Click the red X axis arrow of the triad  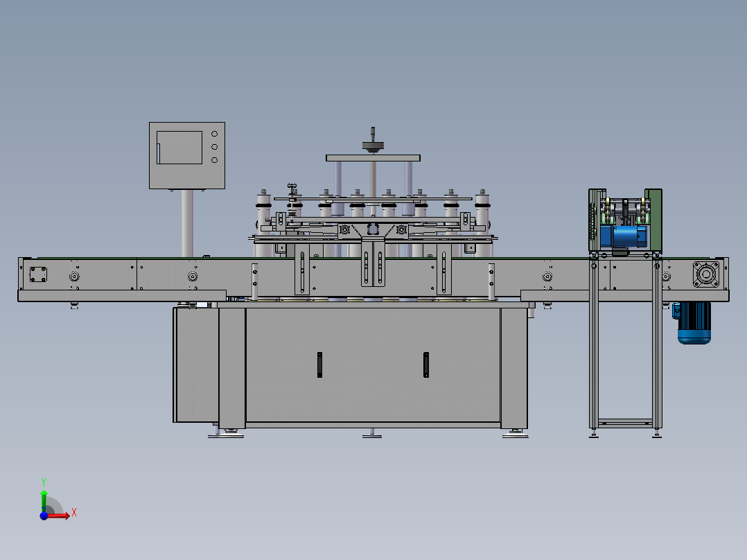tap(58, 515)
